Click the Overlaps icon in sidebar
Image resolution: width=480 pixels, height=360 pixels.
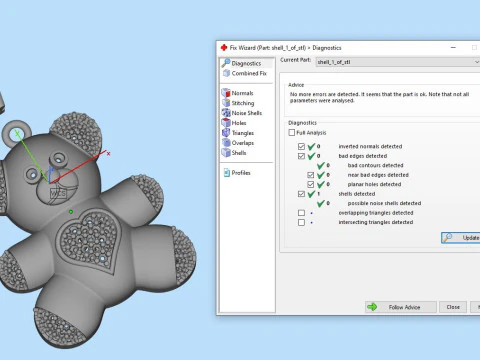click(226, 143)
